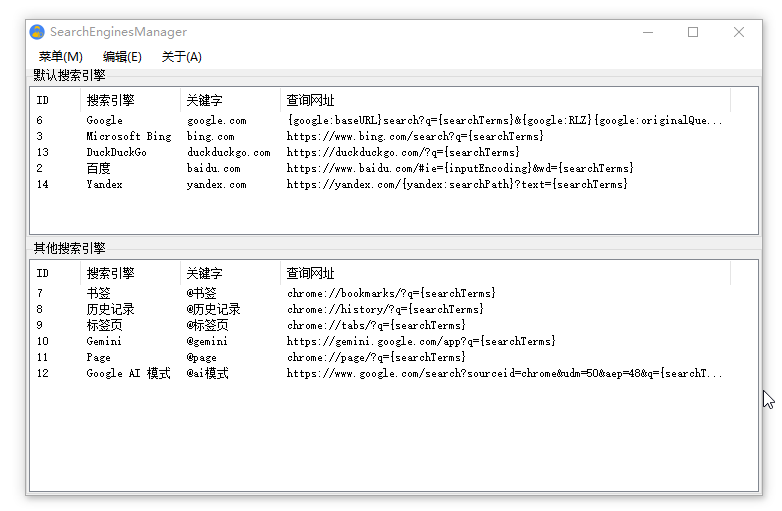Click ID 13 cell in the default list
Screen dimensions: 782x511
[42, 152]
